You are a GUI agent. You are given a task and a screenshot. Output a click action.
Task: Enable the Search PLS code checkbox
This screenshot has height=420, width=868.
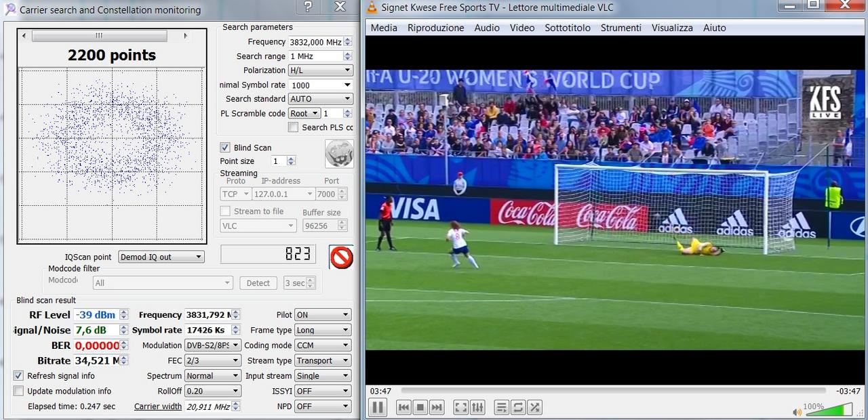(294, 127)
